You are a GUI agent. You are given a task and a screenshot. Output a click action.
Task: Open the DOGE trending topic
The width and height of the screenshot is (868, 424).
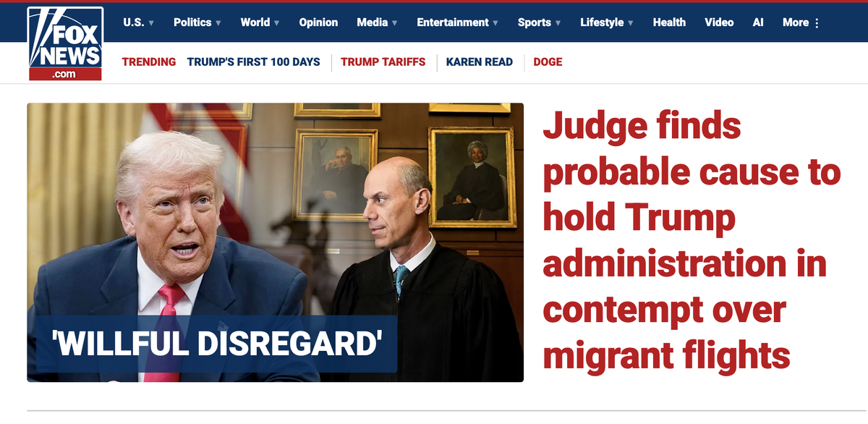pos(548,62)
